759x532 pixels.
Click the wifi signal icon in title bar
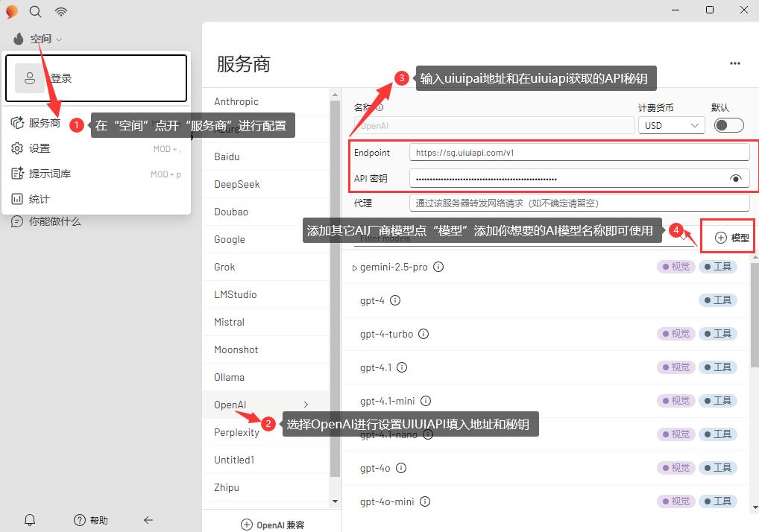click(x=61, y=11)
